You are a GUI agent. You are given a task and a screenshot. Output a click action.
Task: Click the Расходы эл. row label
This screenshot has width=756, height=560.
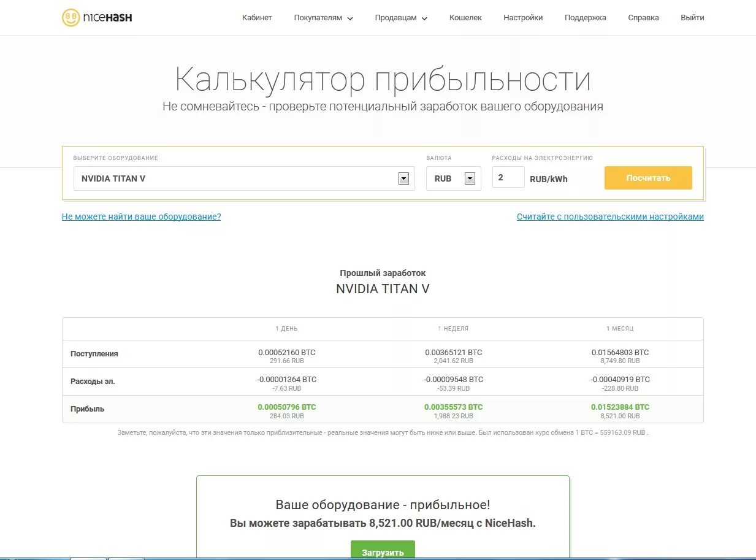[x=93, y=382]
